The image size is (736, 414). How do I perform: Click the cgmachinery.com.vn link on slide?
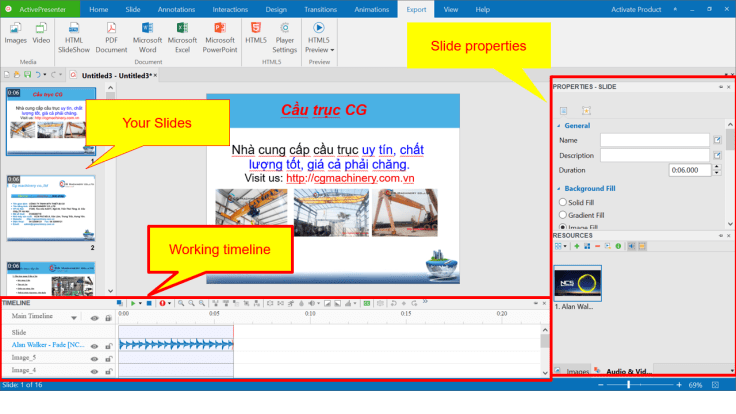[350, 178]
